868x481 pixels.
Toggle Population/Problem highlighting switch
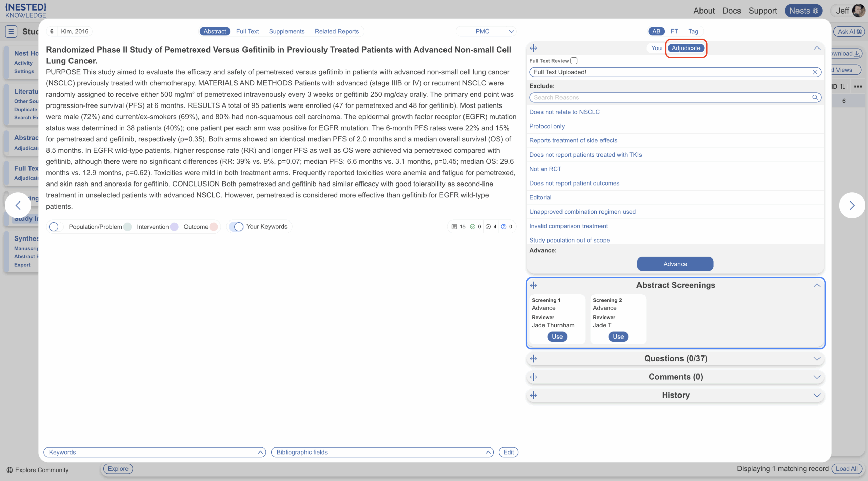click(54, 227)
